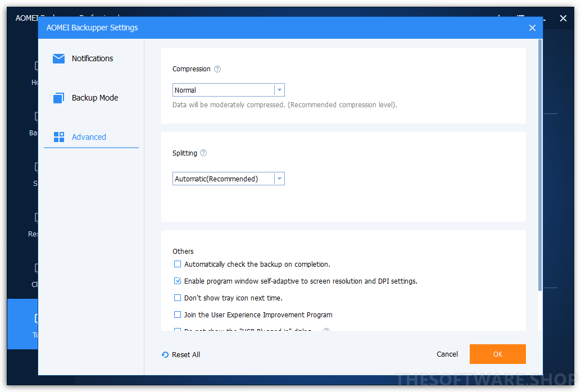
Task: Enable automatically check backup on completion
Action: [x=178, y=264]
